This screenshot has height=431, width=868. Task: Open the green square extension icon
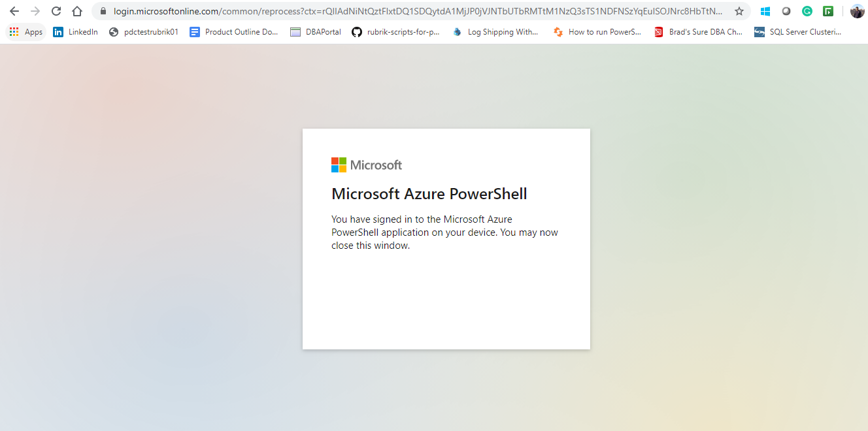828,11
